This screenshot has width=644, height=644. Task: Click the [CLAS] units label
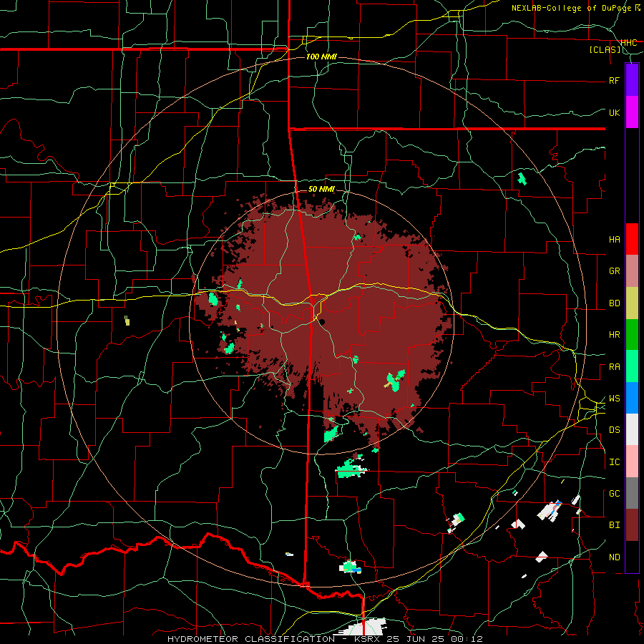(x=605, y=49)
